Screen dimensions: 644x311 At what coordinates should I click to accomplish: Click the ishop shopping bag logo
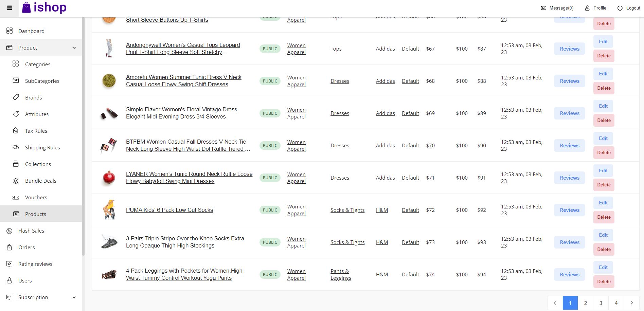[26, 7]
